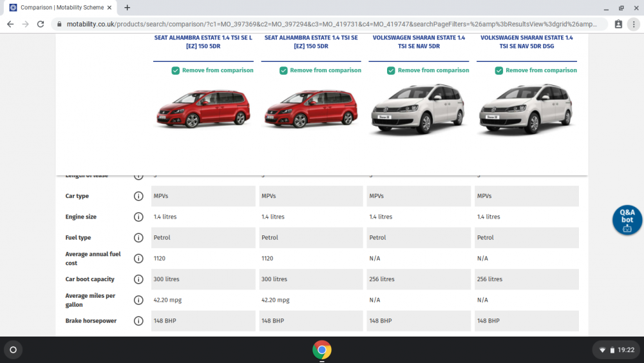Open the Q&A bot chat
The image size is (644, 363).
627,220
